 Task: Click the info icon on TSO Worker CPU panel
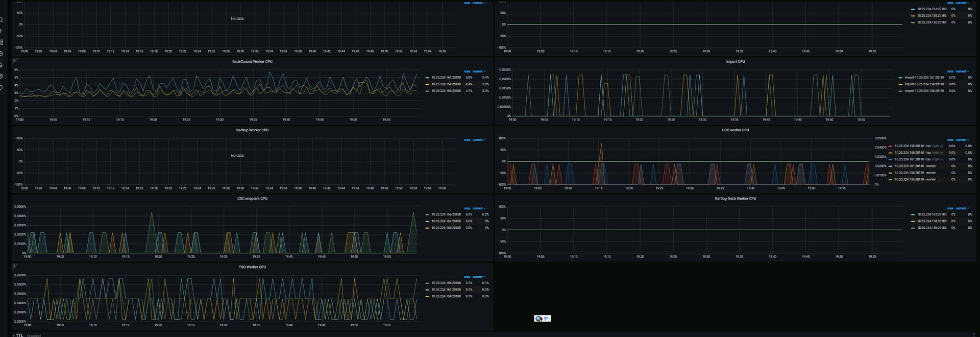14,266
